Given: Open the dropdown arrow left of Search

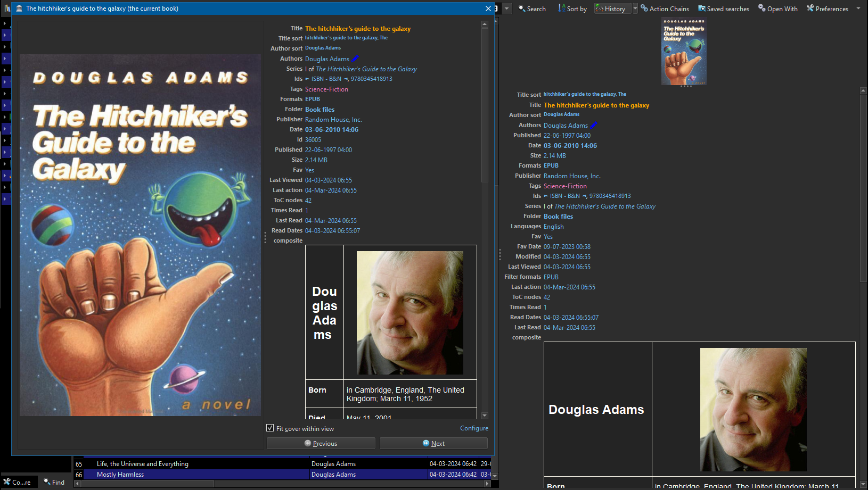Looking at the screenshot, I should 507,9.
